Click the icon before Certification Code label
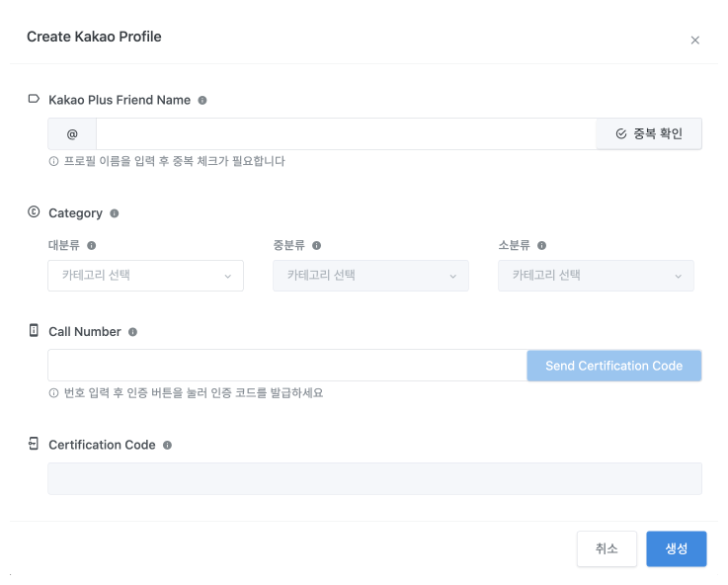 click(x=34, y=444)
